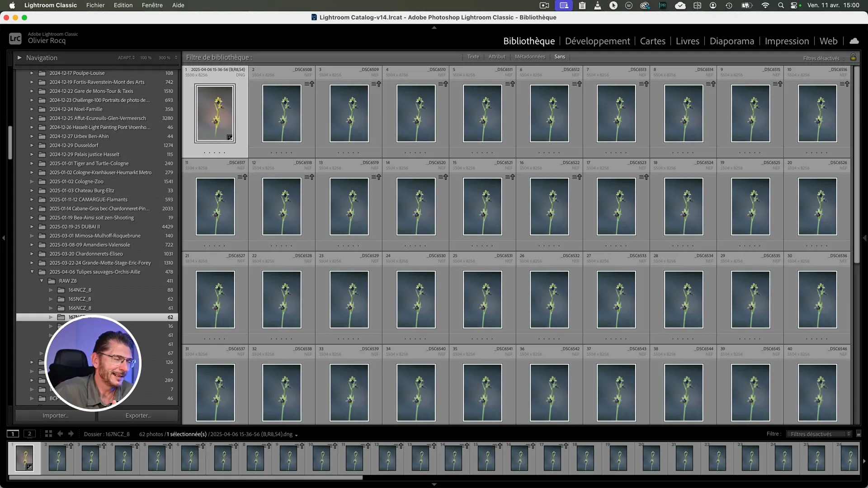Select the Métadonnées library filter
868x488 pixels.
tap(530, 57)
